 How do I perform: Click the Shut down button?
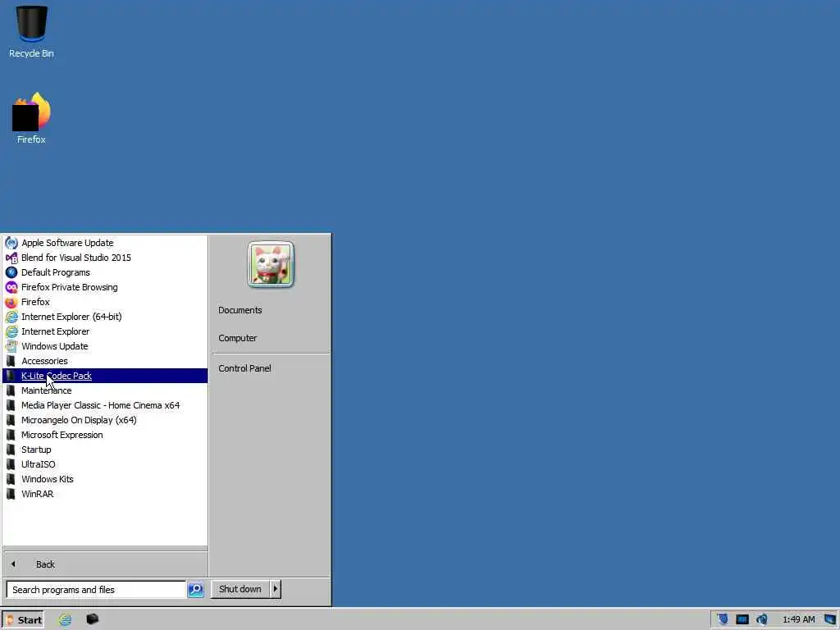click(x=240, y=589)
